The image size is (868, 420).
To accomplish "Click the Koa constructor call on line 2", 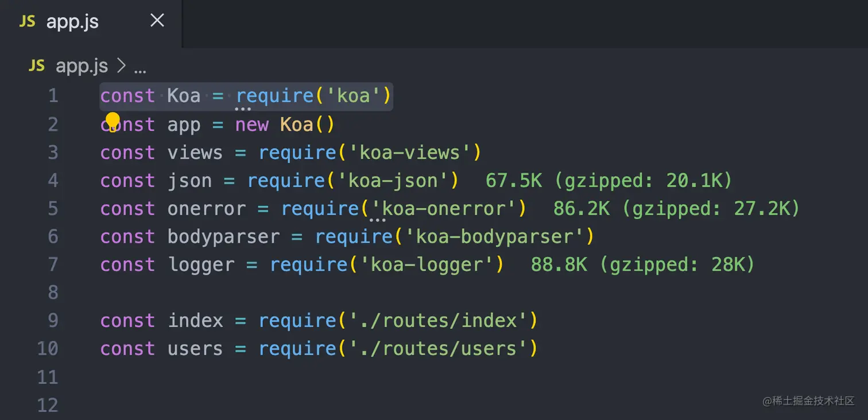I will coord(296,125).
